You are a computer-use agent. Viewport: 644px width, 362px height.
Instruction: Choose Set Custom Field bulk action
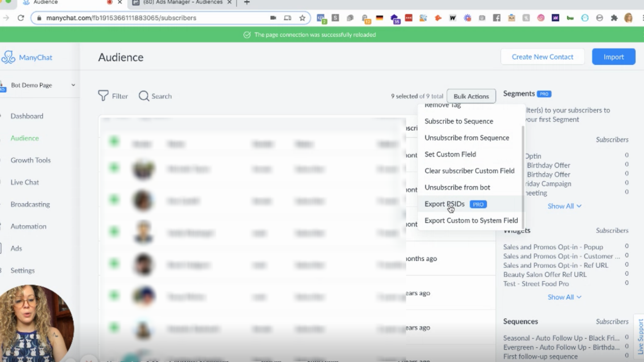coord(469,154)
